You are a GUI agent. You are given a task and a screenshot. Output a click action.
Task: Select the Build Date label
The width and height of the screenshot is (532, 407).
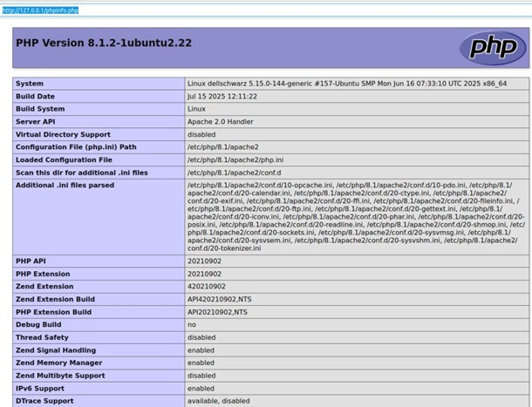point(35,97)
